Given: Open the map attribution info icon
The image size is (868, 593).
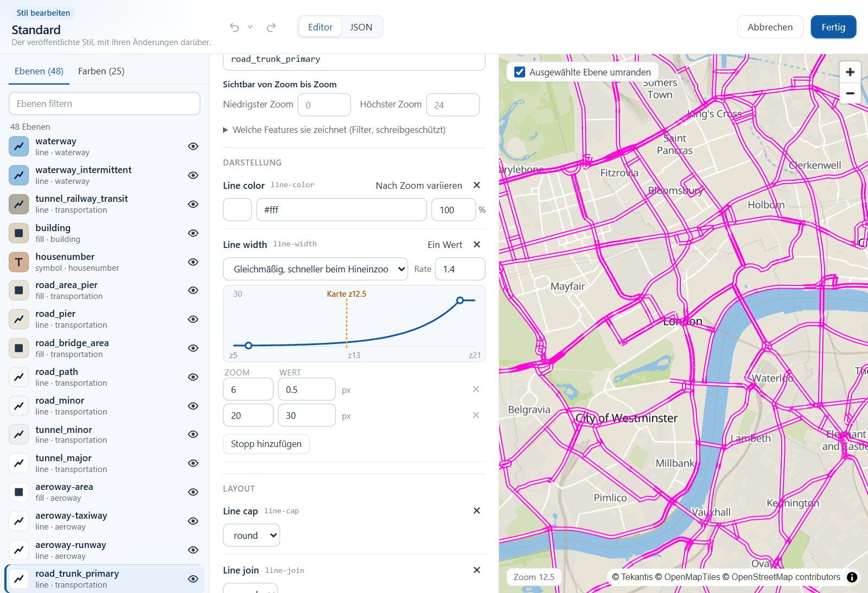Looking at the screenshot, I should (x=852, y=577).
